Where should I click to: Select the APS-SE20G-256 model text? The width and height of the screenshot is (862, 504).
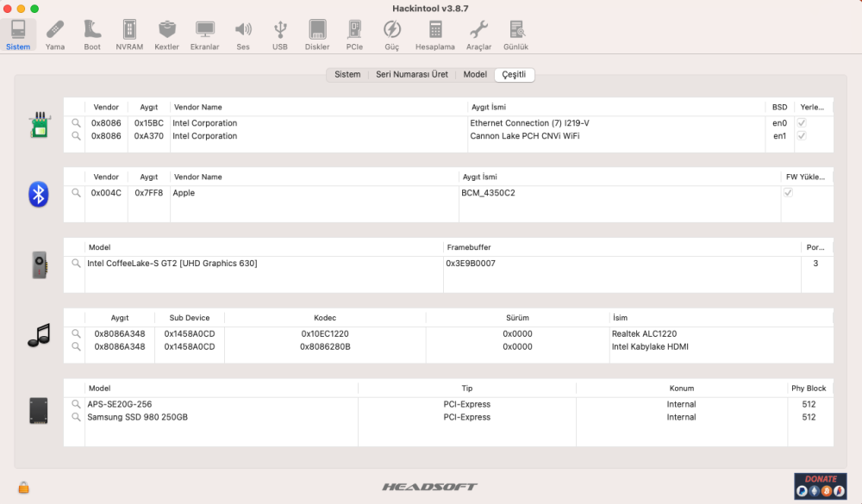point(119,404)
